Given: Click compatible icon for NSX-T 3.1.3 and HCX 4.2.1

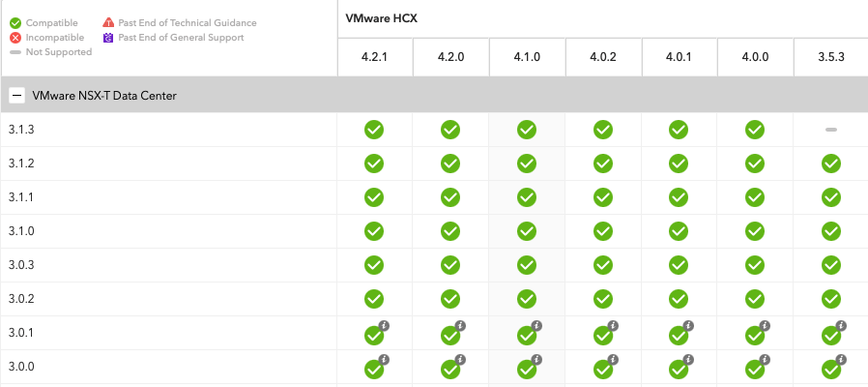Looking at the screenshot, I should [x=374, y=130].
